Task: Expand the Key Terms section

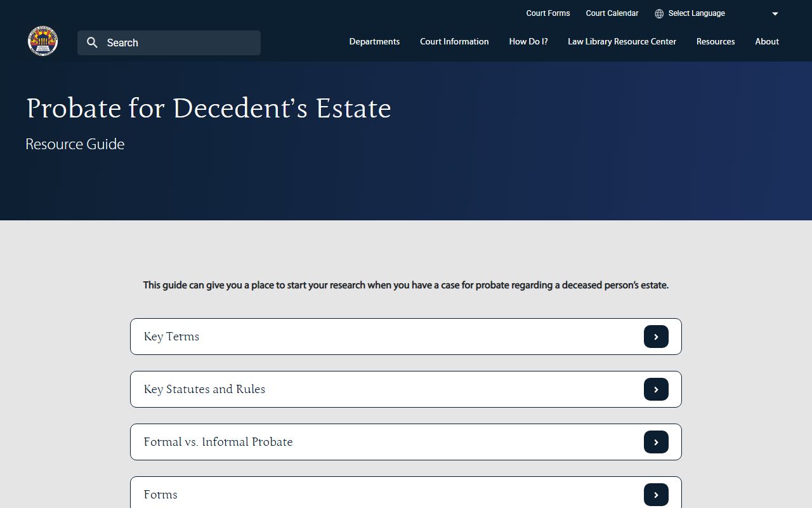Action: click(x=406, y=337)
